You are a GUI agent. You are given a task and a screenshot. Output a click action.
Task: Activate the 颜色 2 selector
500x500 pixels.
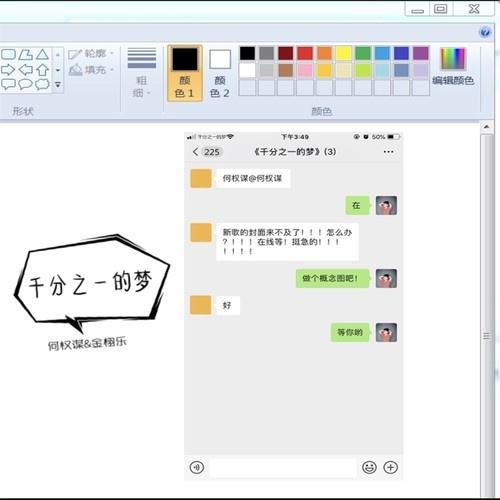pos(220,73)
